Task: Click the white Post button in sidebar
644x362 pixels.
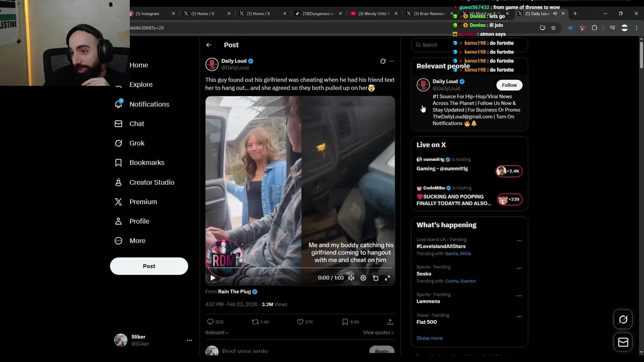Action: coord(149,266)
